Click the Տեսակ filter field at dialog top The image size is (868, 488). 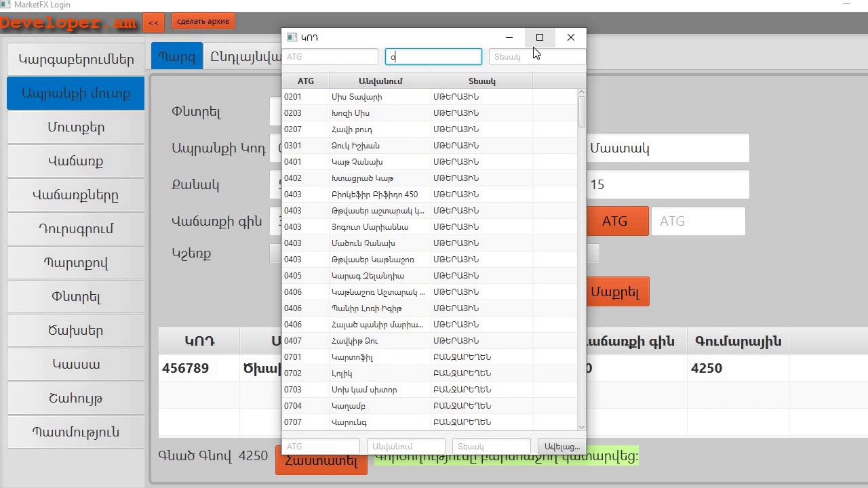coord(536,56)
